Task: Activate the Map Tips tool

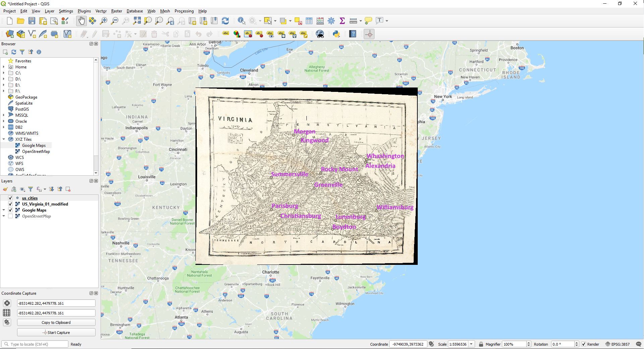Action: point(368,21)
